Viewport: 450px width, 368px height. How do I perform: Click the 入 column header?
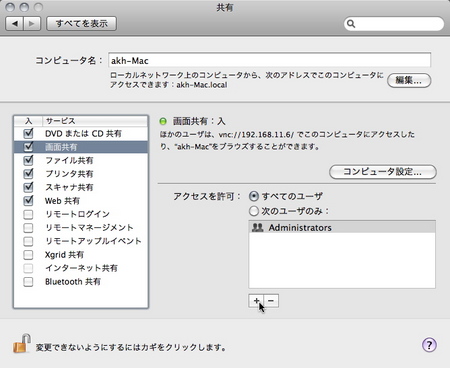click(28, 121)
